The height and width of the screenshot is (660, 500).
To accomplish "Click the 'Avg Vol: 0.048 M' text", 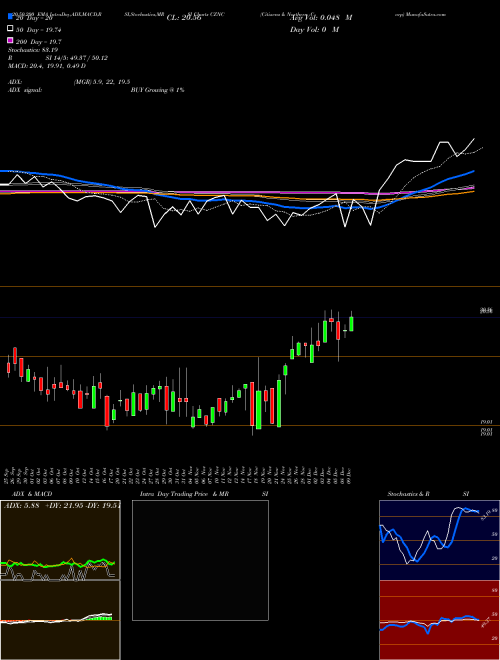I will [321, 18].
